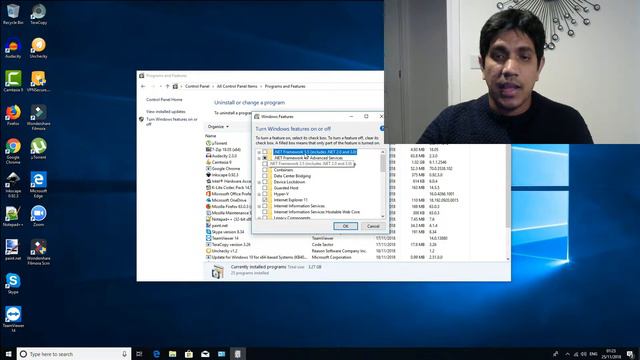Open the Control Panel Home link
The image size is (640, 360).
164,100
